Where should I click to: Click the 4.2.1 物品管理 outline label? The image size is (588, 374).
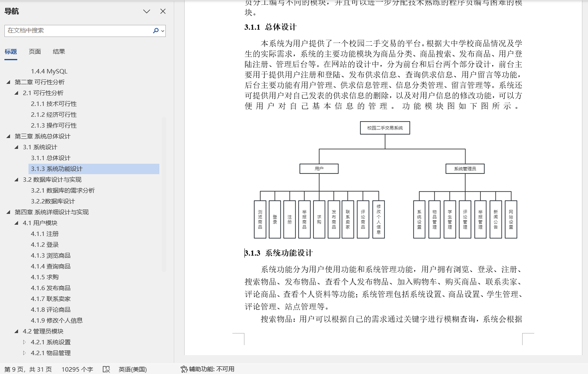pos(51,353)
